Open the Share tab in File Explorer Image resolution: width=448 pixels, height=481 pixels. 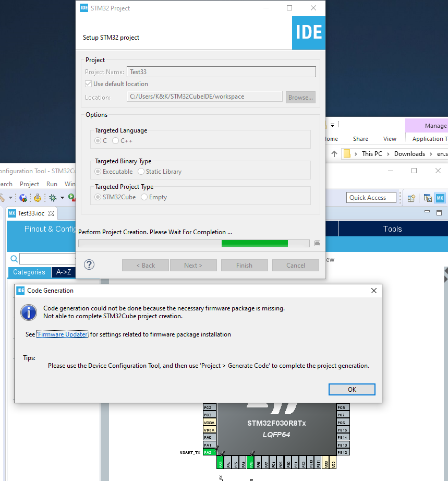point(360,139)
